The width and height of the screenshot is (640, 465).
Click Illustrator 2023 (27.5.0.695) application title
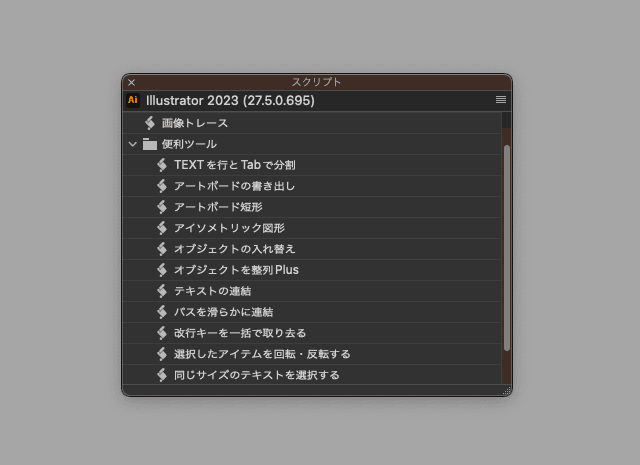click(230, 100)
